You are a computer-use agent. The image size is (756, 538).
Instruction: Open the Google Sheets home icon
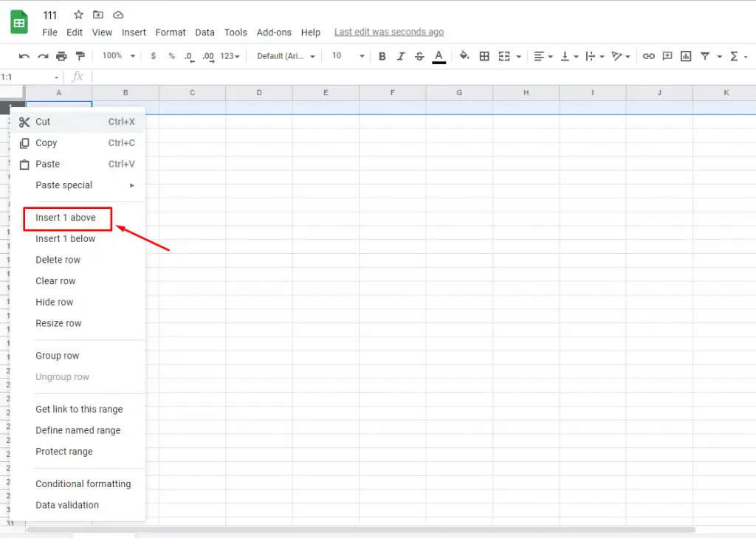tap(19, 22)
